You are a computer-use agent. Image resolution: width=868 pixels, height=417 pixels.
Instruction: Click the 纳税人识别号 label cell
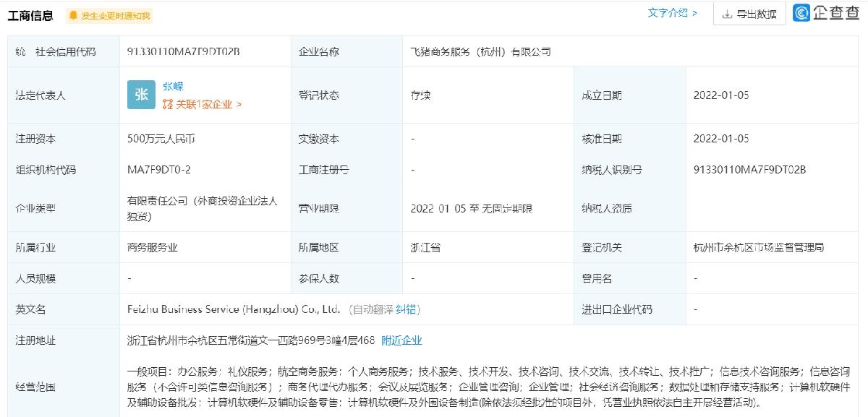[x=629, y=170]
